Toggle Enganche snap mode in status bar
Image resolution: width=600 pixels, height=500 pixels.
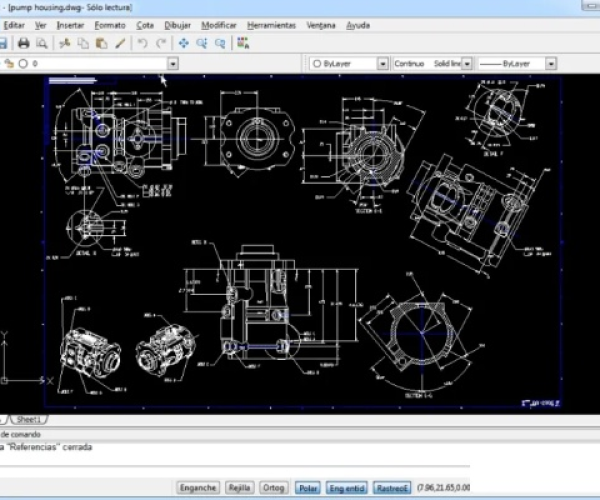click(x=198, y=488)
